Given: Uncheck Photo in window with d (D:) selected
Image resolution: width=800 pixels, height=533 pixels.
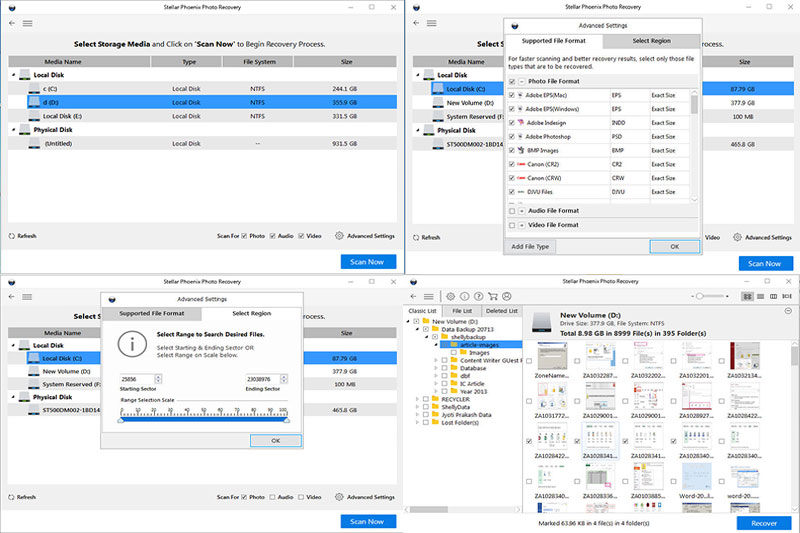Looking at the screenshot, I should coord(244,236).
